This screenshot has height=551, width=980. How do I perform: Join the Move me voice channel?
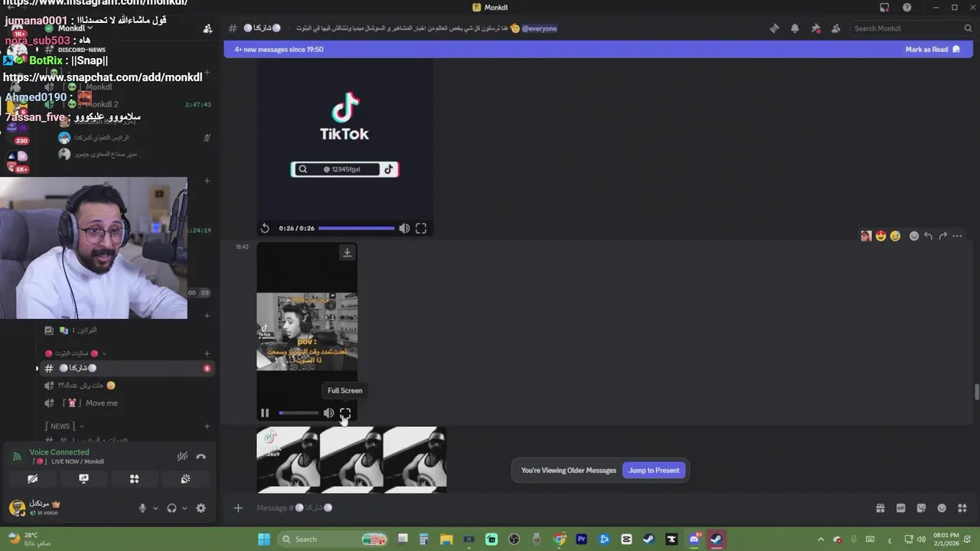[x=101, y=403]
